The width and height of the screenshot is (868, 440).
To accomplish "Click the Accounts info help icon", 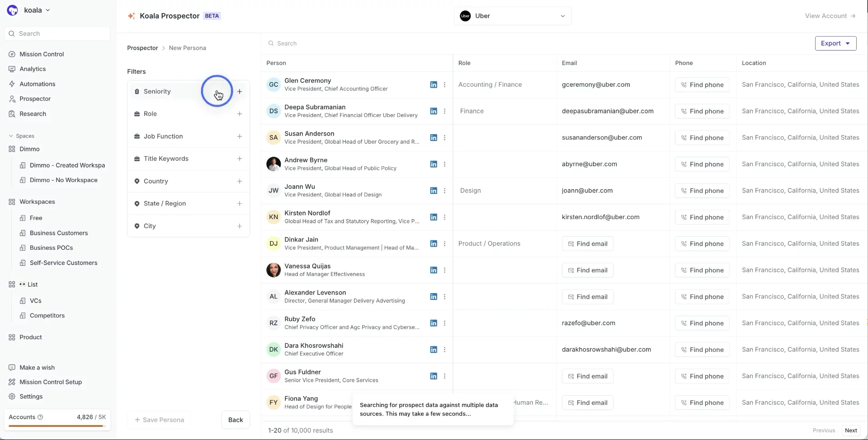I will click(40, 417).
